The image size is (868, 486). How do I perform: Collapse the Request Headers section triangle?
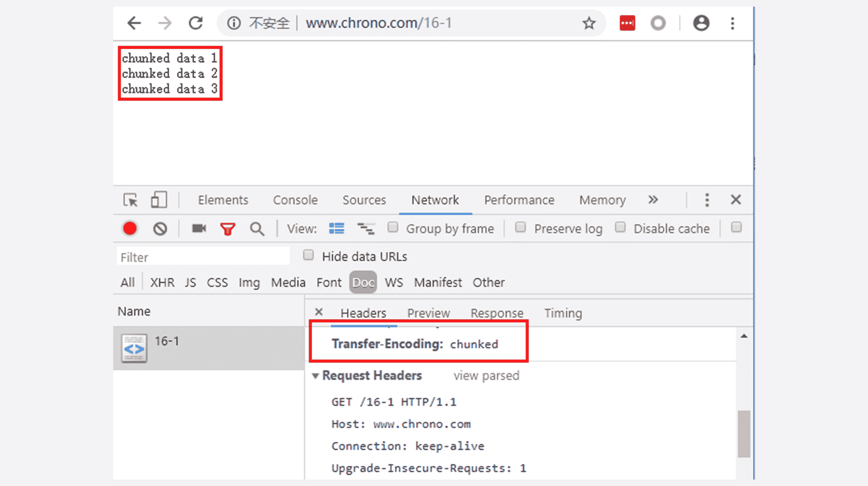[315, 376]
